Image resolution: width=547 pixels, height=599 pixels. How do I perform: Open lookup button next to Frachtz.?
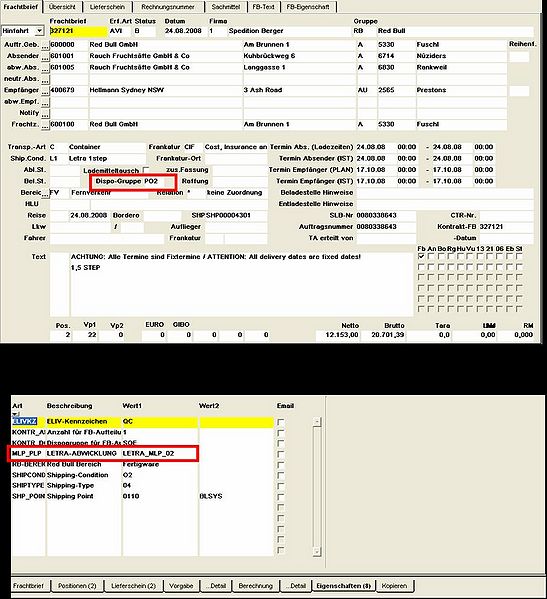(45, 126)
